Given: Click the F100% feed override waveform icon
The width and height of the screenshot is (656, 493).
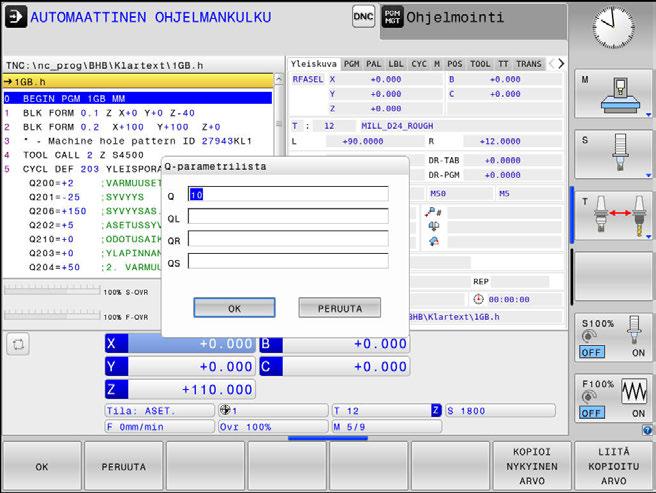Looking at the screenshot, I should (x=634, y=392).
